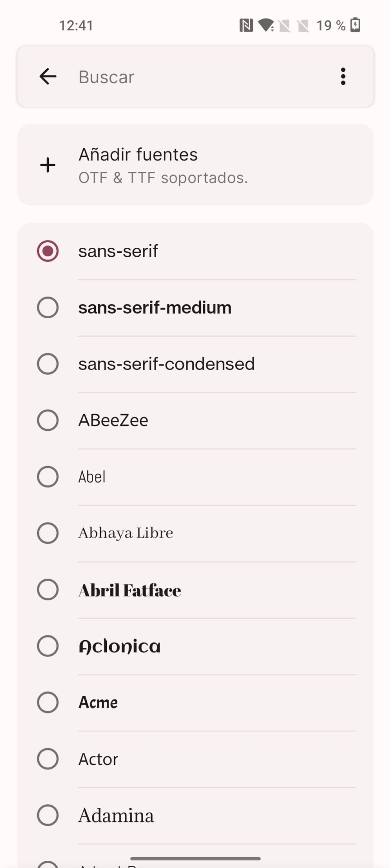391x868 pixels.
Task: Select the ABeeZee font radio button
Action: coord(48,420)
